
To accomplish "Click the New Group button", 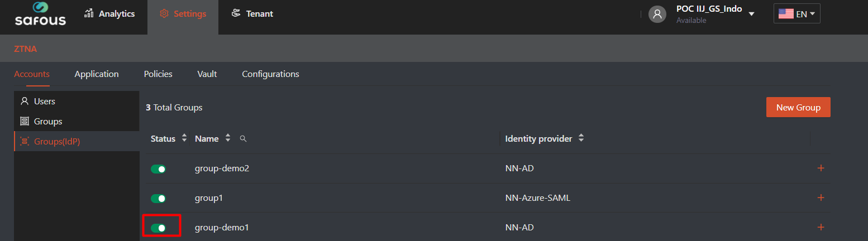I will (798, 108).
